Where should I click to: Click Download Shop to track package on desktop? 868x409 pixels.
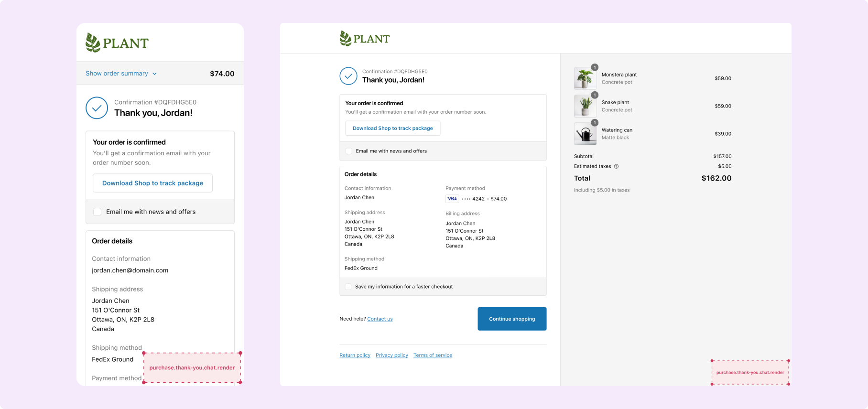(x=392, y=128)
